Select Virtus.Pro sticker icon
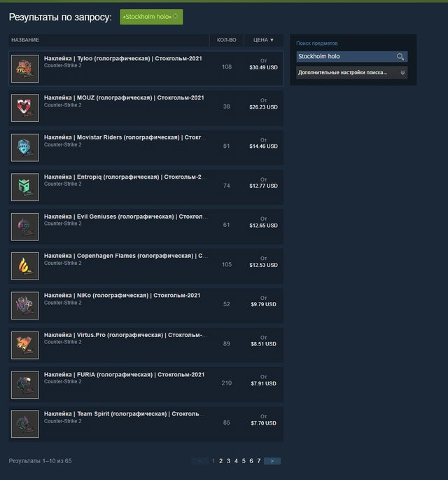Image resolution: width=448 pixels, height=480 pixels. pos(25,345)
